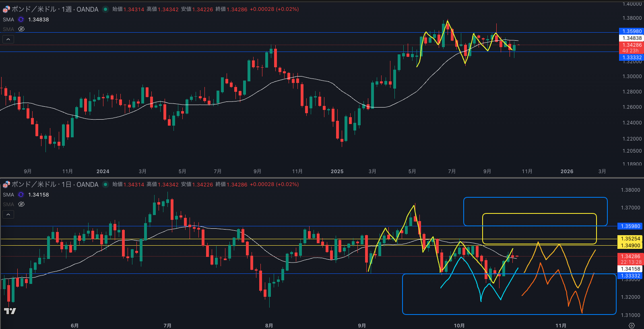
Task: Show the hidden SMA on weekly chart
Action: pyautogui.click(x=22, y=29)
